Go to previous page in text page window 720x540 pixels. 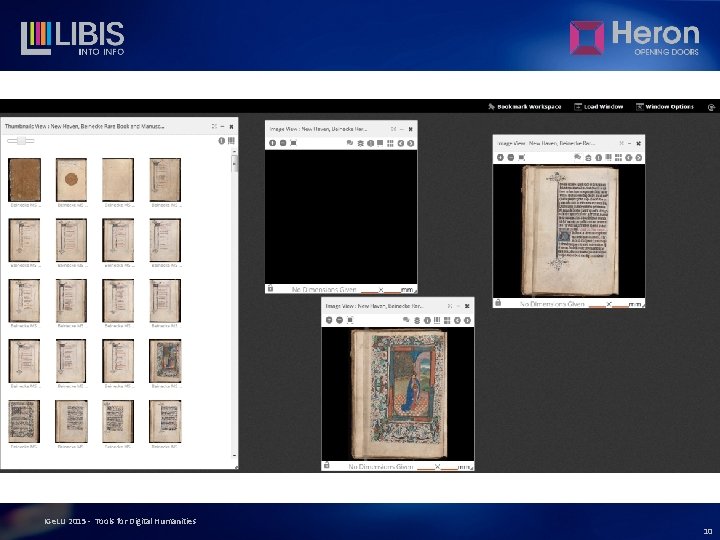point(629,158)
